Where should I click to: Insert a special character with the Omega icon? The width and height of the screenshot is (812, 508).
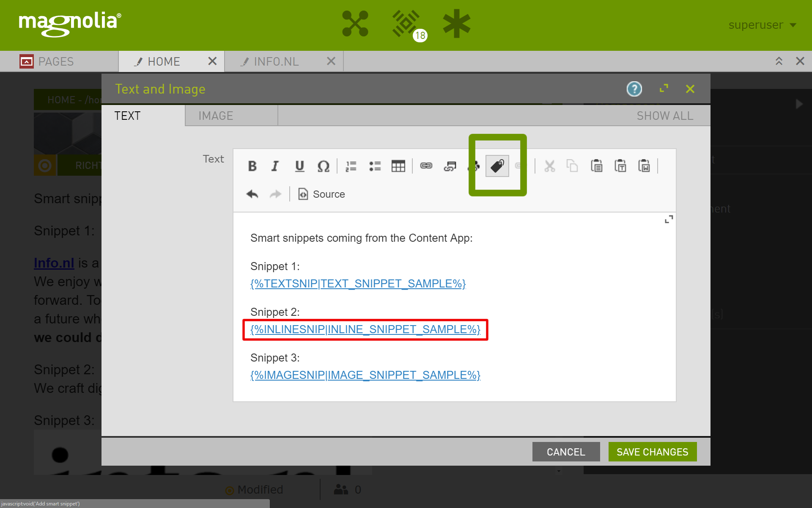click(x=323, y=166)
